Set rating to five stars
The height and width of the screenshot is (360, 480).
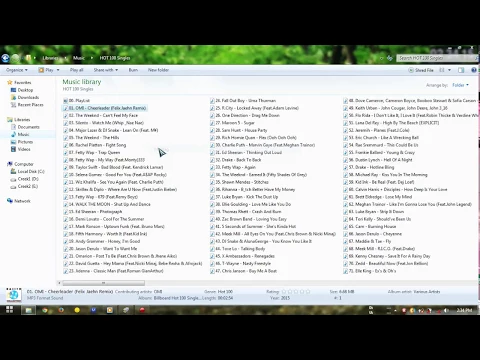point(308,292)
